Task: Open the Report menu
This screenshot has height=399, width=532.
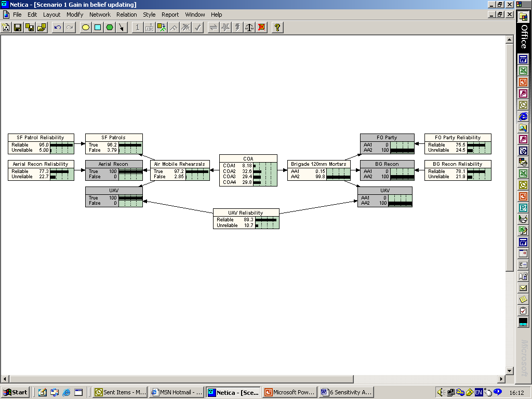Action: pos(170,15)
